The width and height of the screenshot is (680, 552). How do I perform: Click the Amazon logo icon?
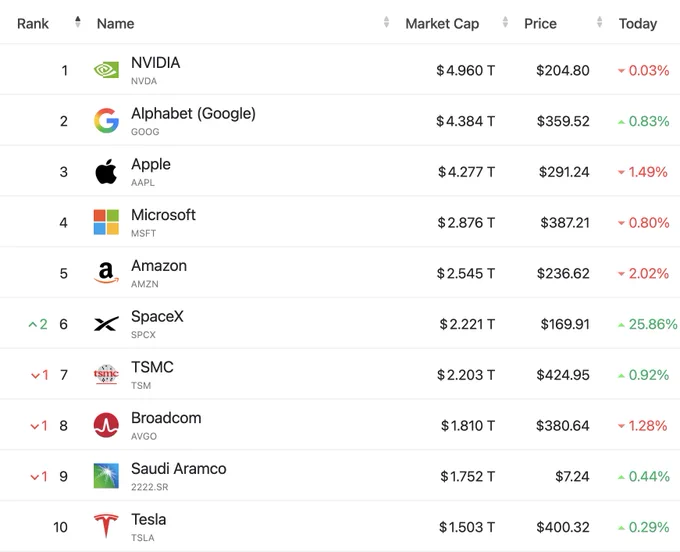pos(106,273)
